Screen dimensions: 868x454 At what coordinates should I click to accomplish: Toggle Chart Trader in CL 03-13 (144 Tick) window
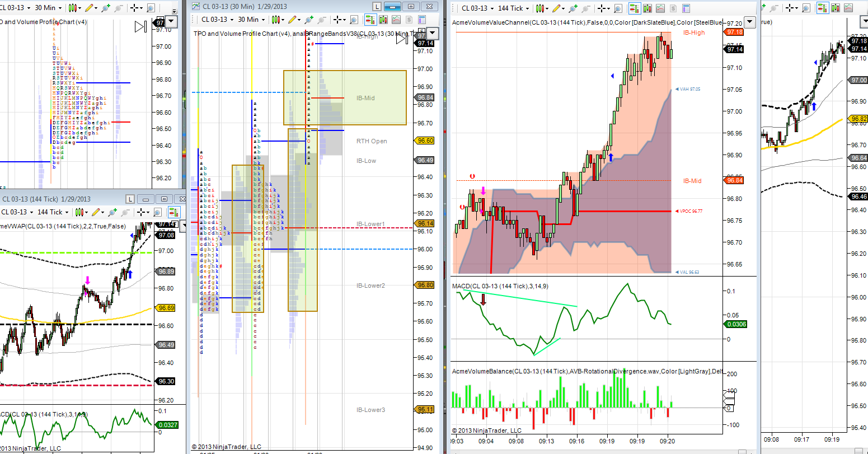tap(174, 212)
